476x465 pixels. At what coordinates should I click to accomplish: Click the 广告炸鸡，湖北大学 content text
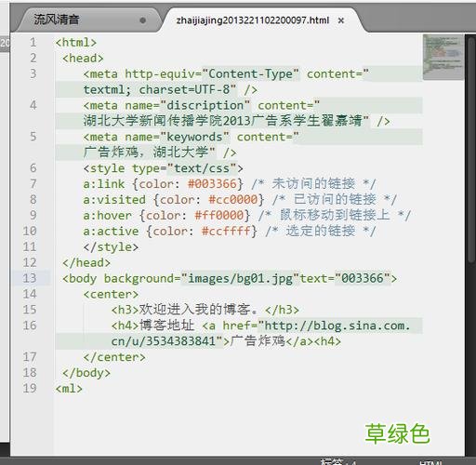tap(146, 153)
